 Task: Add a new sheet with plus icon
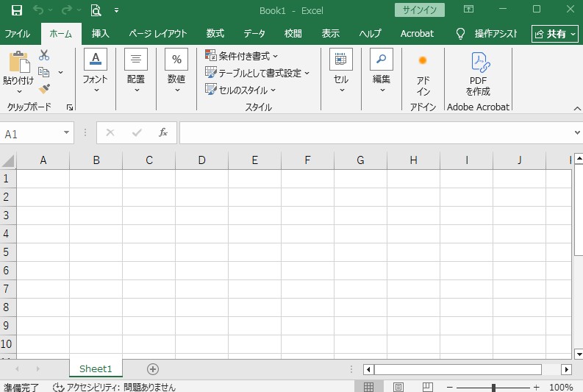pyautogui.click(x=153, y=369)
